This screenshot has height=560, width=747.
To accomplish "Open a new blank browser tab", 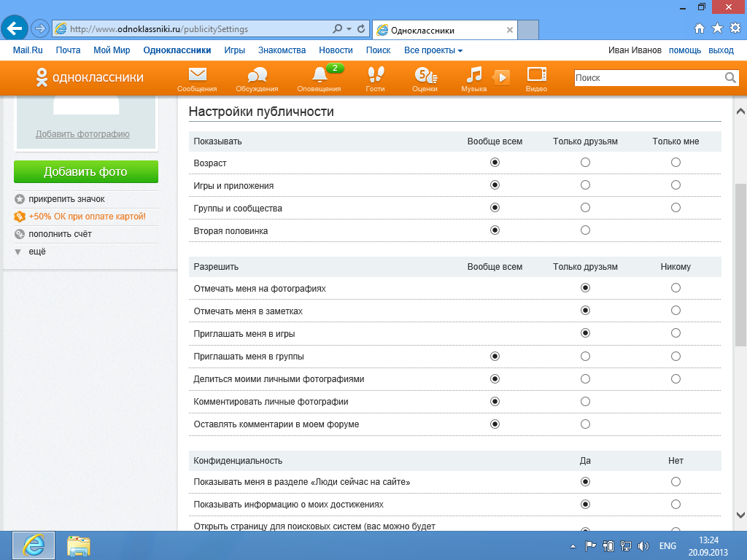I will click(x=528, y=30).
